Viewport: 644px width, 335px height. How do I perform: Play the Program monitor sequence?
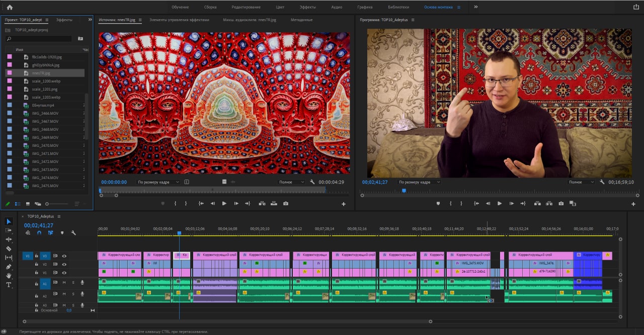pyautogui.click(x=500, y=204)
